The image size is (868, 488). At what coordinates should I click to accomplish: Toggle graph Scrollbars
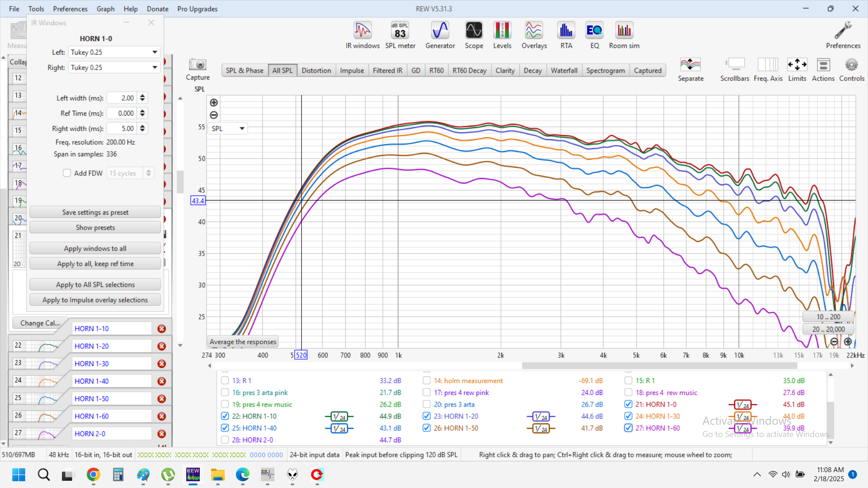pos(735,70)
